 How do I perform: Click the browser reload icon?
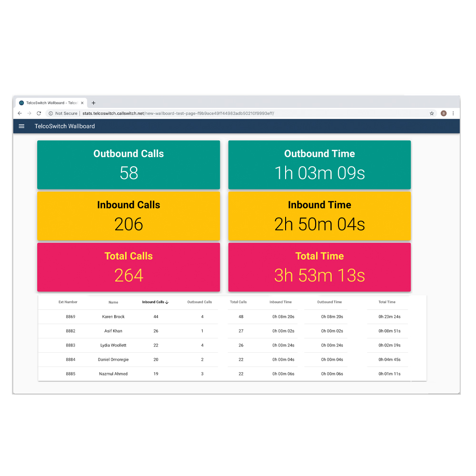tap(39, 113)
